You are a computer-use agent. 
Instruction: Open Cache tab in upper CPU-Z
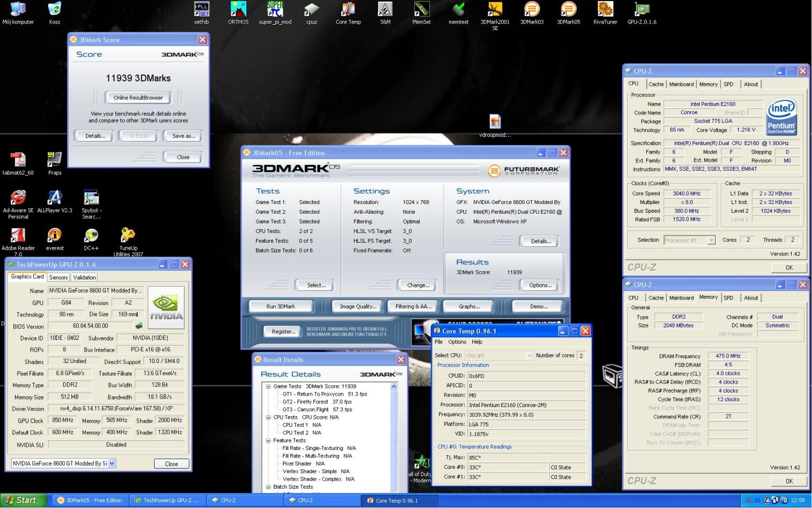pos(656,84)
